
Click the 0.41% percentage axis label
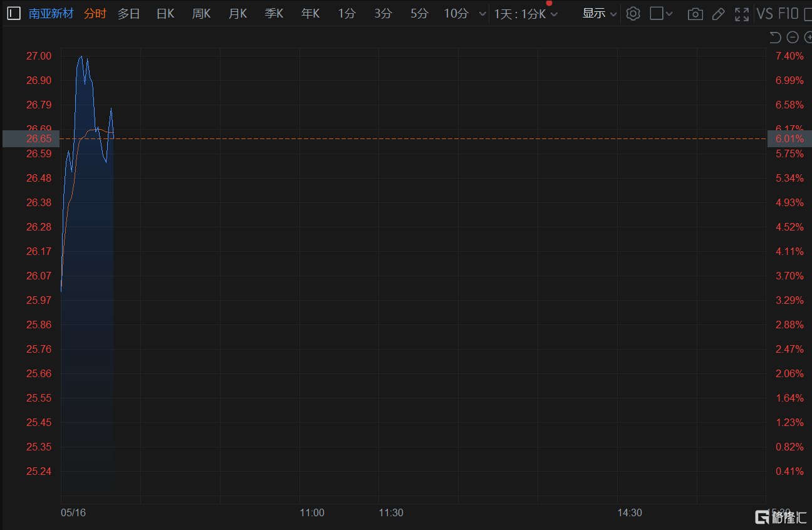pos(789,471)
